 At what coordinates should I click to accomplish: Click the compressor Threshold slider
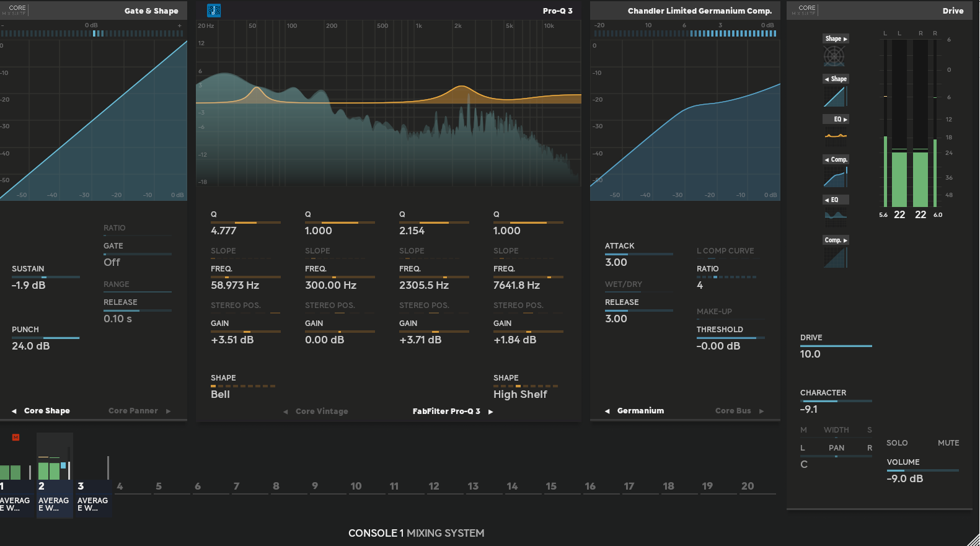tap(731, 338)
